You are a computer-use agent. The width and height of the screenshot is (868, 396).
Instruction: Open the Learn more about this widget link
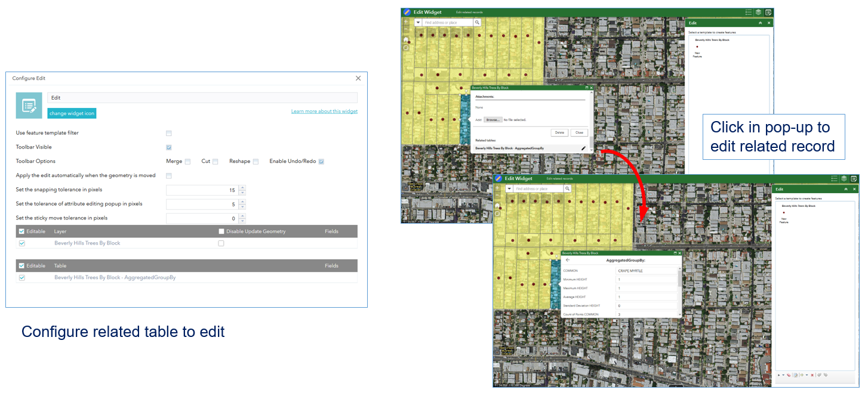click(x=324, y=112)
